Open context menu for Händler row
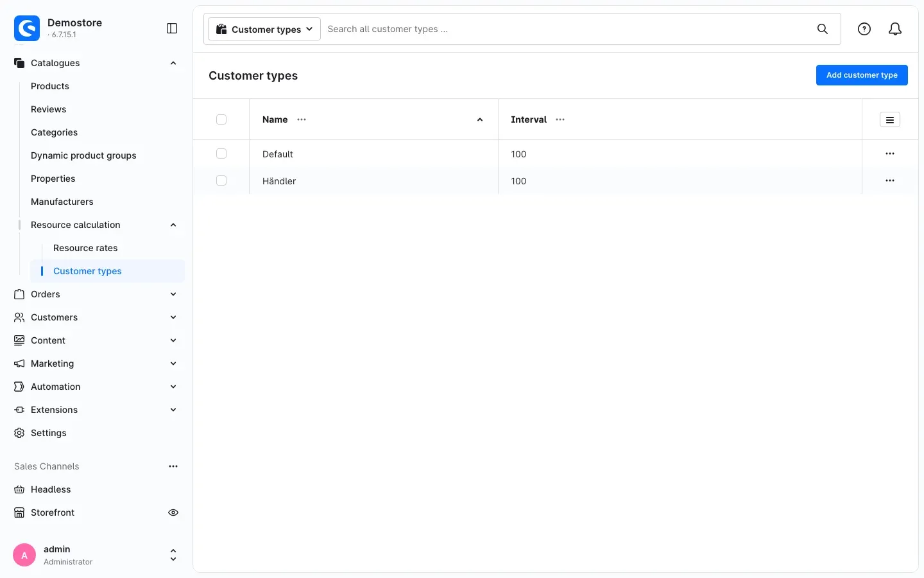The width and height of the screenshot is (924, 578). point(890,180)
